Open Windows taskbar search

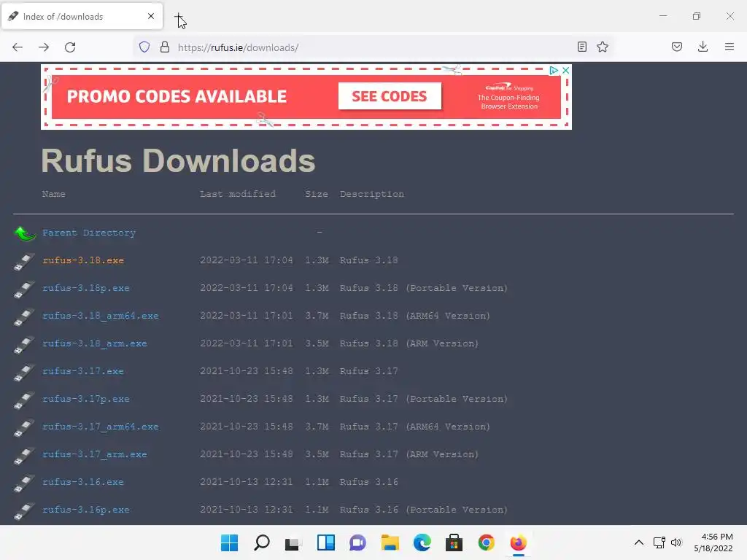click(262, 542)
